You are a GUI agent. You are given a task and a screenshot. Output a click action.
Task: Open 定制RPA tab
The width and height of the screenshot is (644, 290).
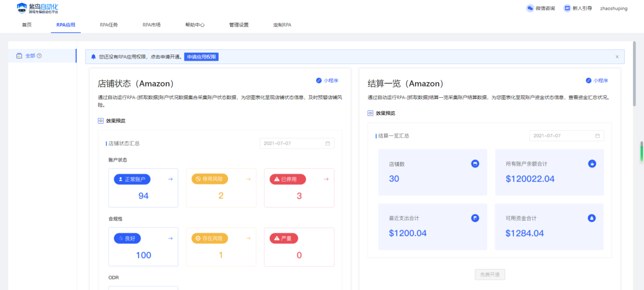pos(283,24)
